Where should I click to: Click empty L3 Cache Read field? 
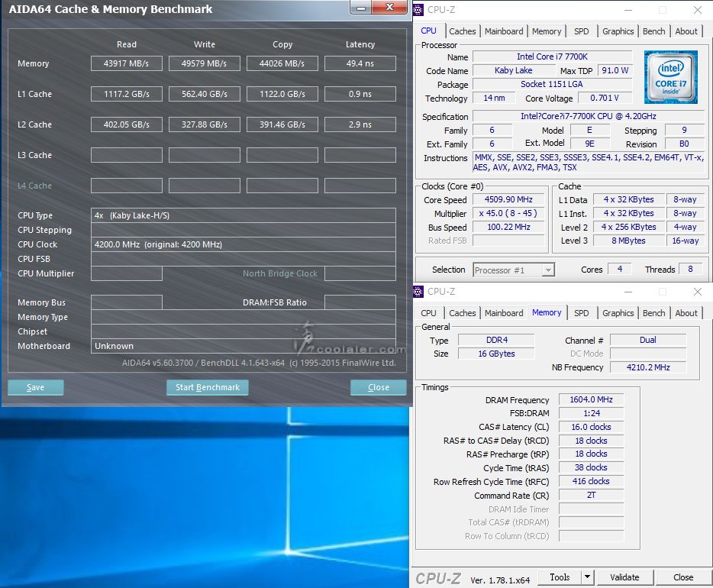click(127, 155)
